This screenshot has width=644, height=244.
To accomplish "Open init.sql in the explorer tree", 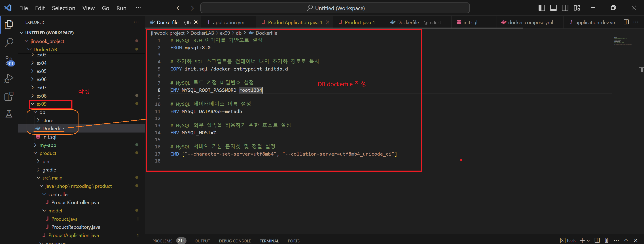I will (x=49, y=137).
